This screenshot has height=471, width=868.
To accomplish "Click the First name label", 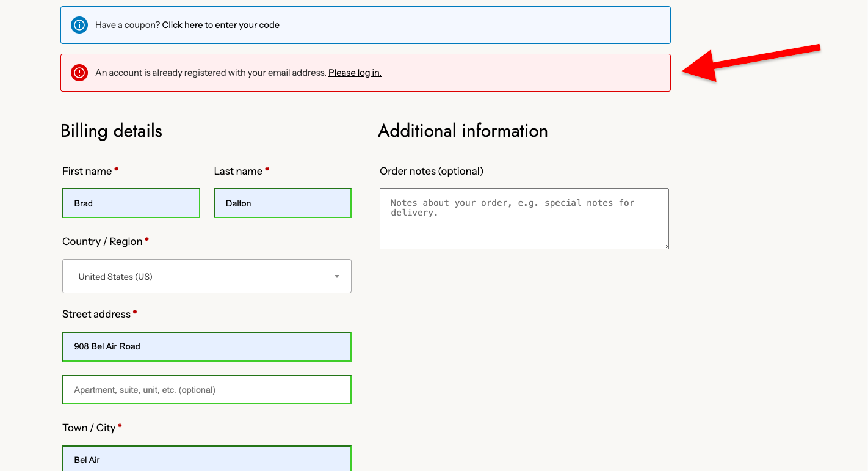I will pos(87,172).
